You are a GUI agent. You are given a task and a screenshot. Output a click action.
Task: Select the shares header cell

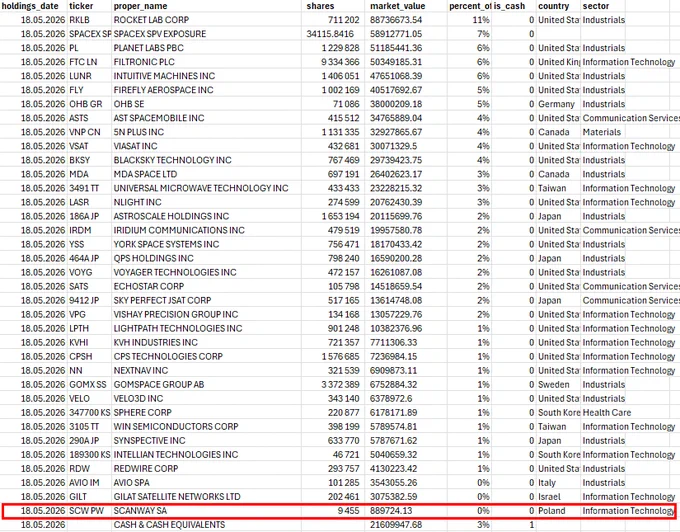click(x=333, y=6)
